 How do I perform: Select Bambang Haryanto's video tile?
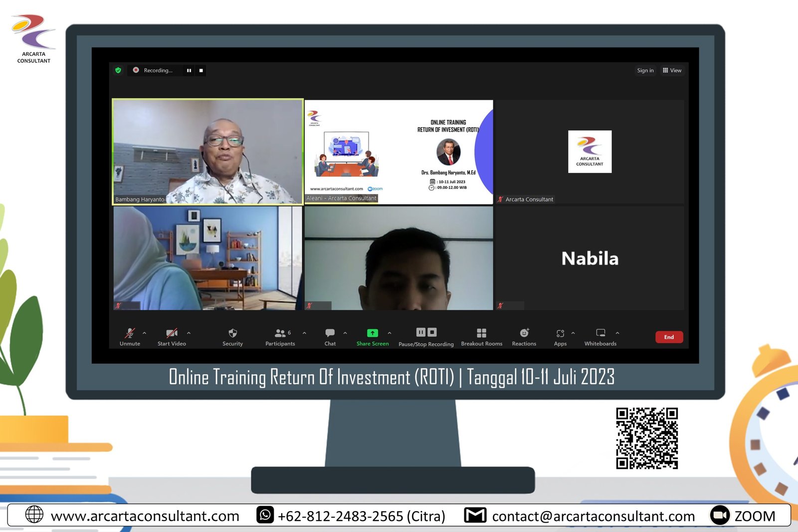pyautogui.click(x=207, y=152)
